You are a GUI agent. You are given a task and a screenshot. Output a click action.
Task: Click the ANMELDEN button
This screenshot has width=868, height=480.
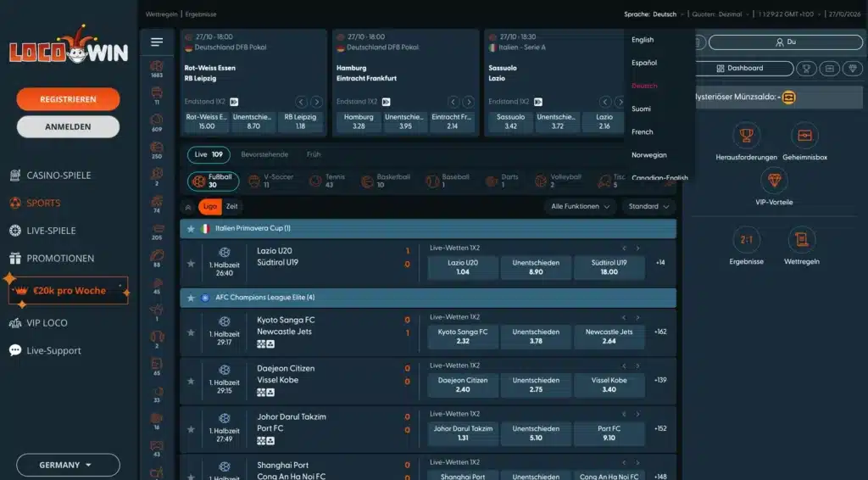pos(68,126)
